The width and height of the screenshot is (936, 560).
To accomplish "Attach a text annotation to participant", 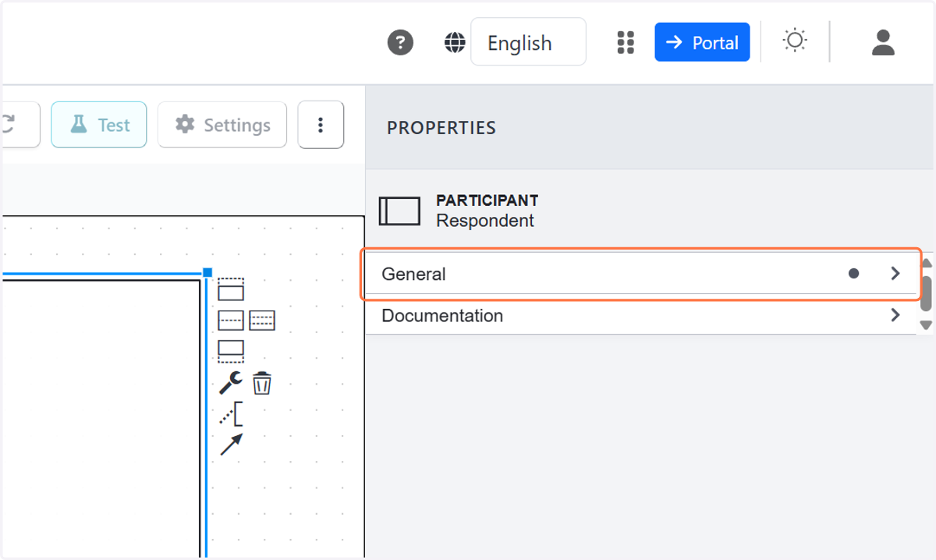I will click(x=231, y=414).
